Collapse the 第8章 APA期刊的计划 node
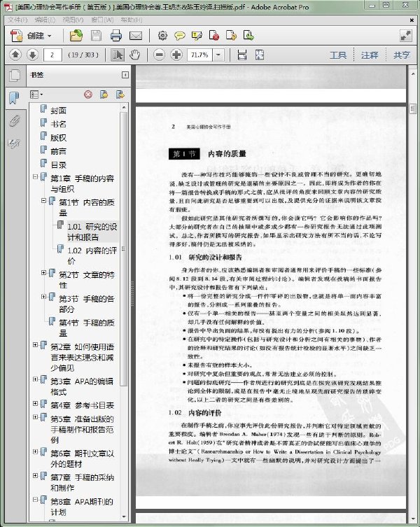 (35, 500)
